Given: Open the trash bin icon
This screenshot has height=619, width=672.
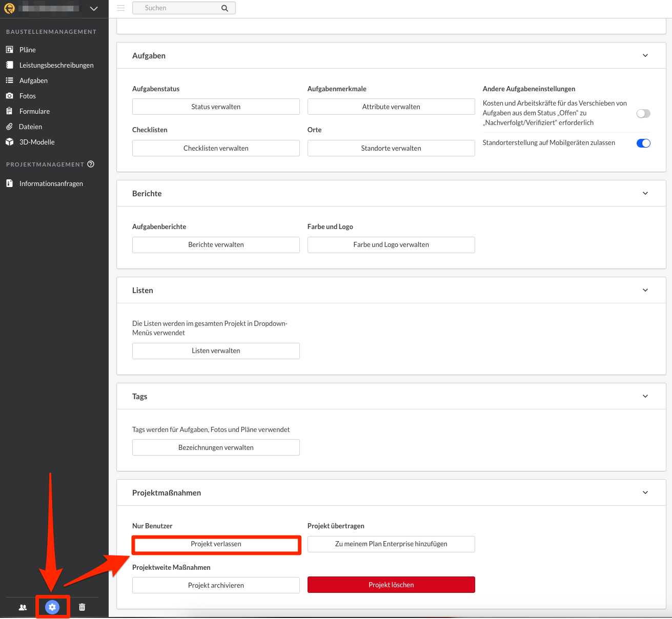Looking at the screenshot, I should coord(82,607).
